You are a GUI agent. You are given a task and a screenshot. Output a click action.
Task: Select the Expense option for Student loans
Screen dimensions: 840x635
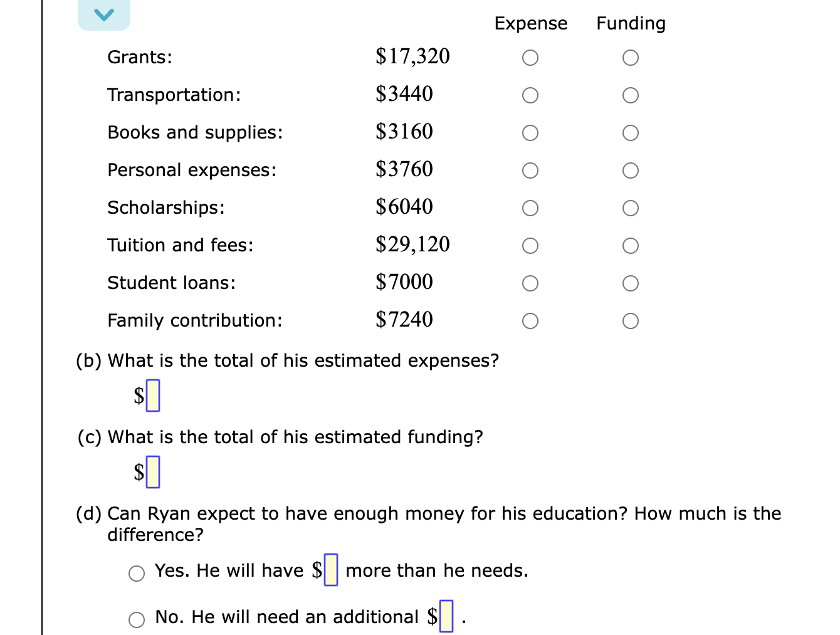click(x=530, y=283)
